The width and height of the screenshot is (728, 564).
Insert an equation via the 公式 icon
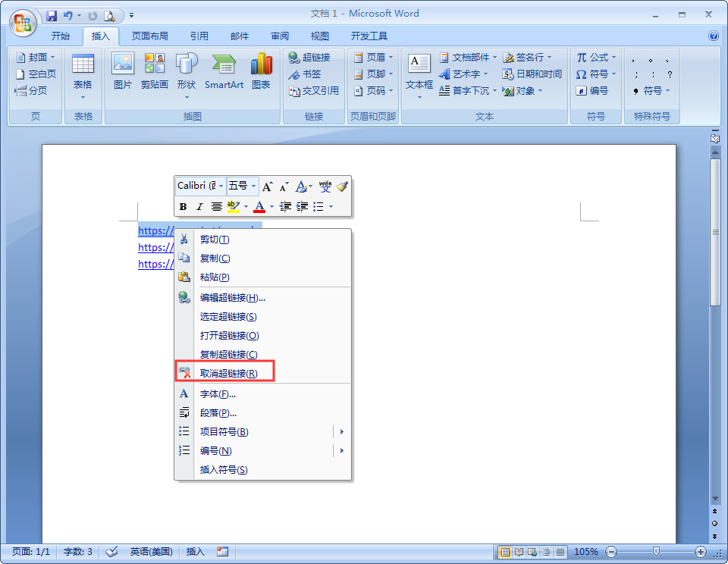(595, 57)
